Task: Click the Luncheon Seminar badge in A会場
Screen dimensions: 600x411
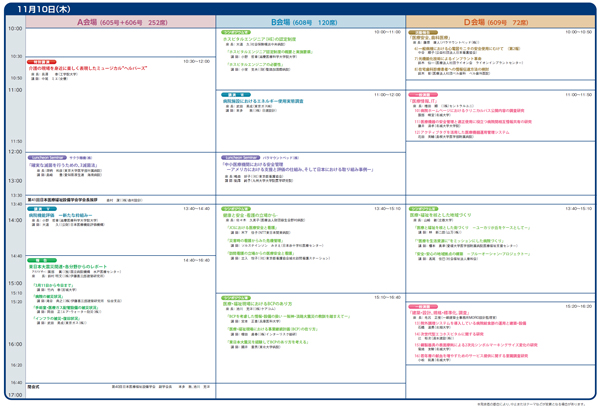Action: coord(45,158)
